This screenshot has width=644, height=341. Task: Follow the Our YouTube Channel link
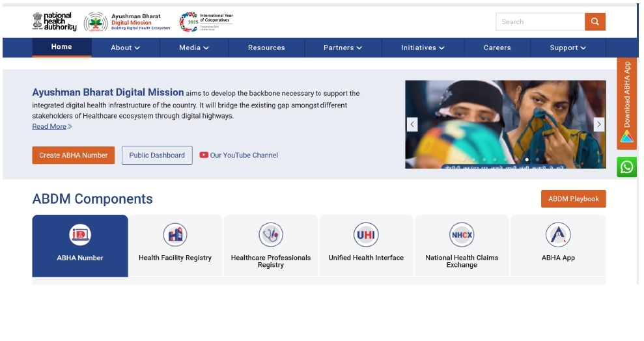(239, 155)
